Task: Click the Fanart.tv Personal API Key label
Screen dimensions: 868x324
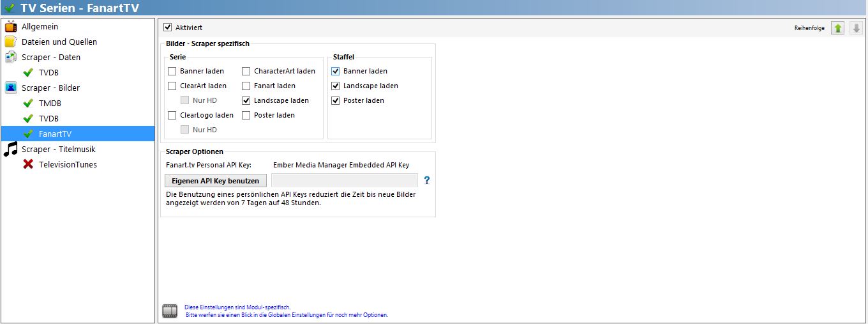Action: (208, 166)
